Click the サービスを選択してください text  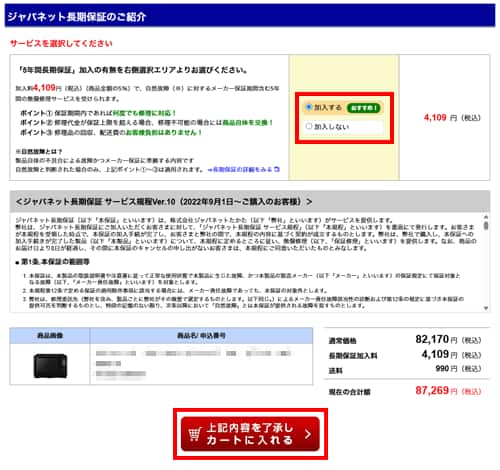click(61, 43)
